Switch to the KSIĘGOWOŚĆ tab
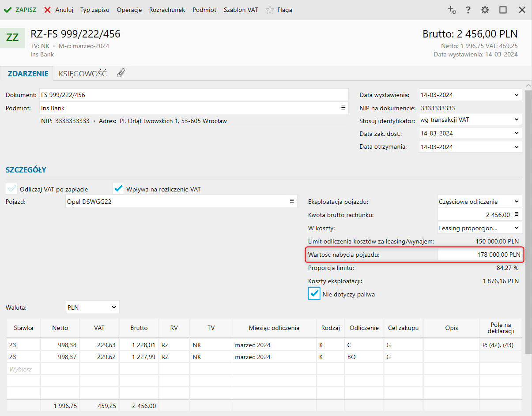The image size is (532, 416). pos(83,74)
